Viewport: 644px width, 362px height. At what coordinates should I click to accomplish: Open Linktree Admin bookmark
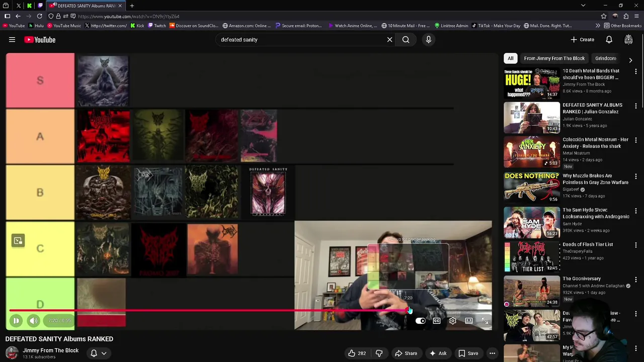pyautogui.click(x=451, y=26)
